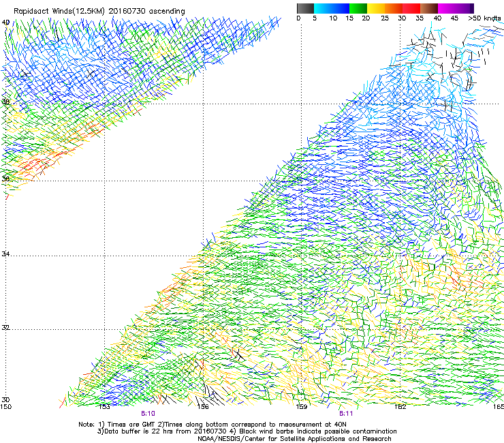
Task: Click the yellow 20-25 knots legend swatch
Action: (x=376, y=8)
